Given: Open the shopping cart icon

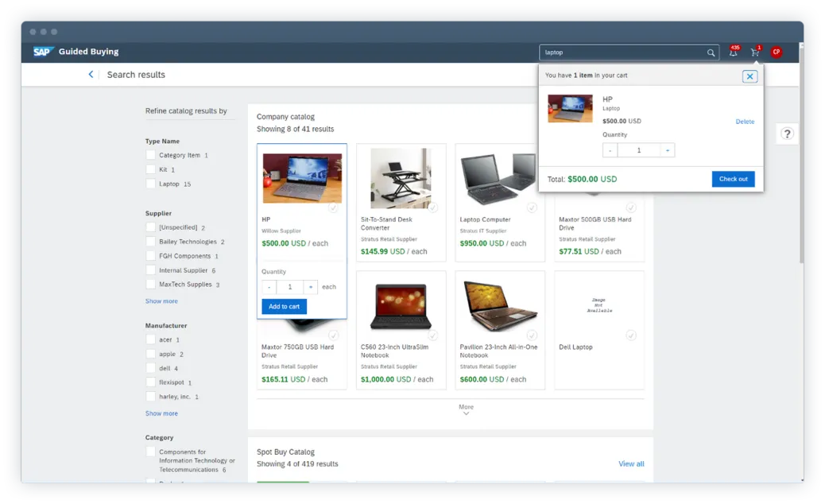Looking at the screenshot, I should pos(754,52).
